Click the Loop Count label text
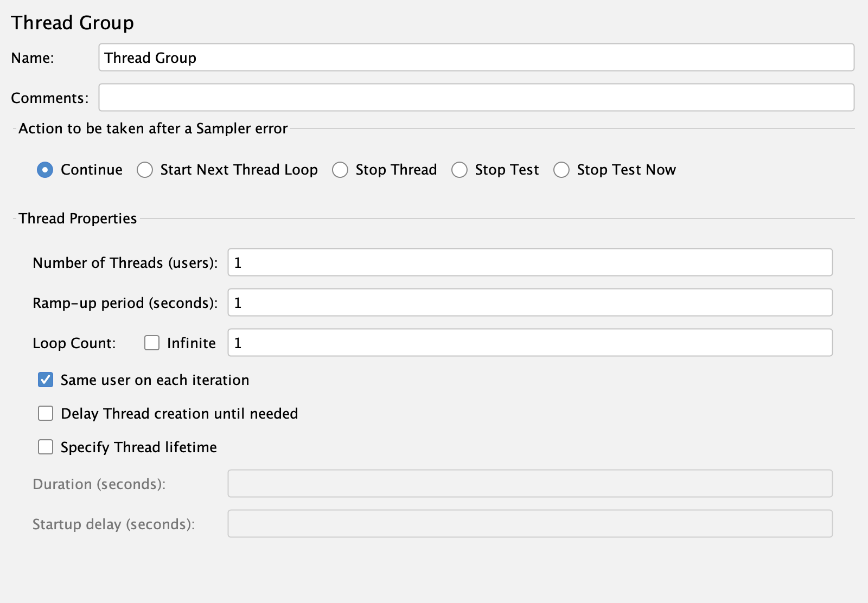Viewport: 868px width, 603px height. tap(74, 343)
